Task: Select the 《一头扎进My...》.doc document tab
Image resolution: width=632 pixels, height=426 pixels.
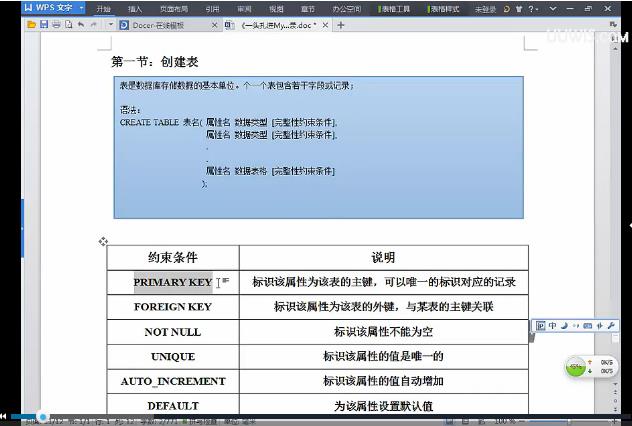Action: [x=279, y=25]
